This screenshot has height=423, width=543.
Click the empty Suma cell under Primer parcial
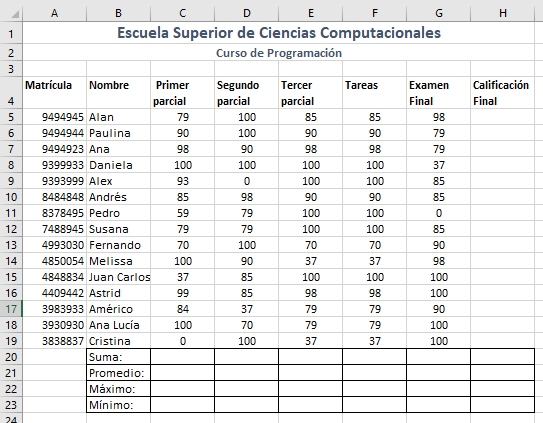183,356
